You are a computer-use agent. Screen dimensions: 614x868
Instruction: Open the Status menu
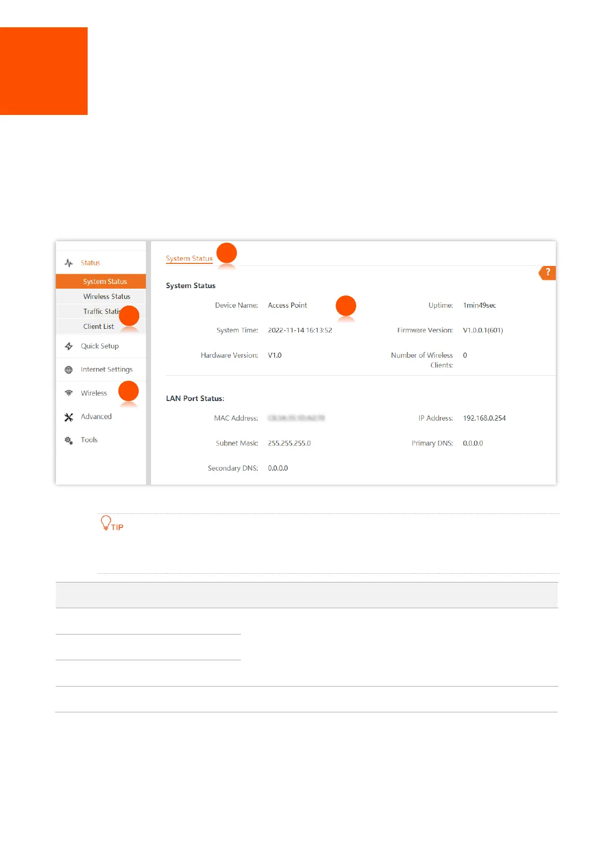(x=90, y=263)
